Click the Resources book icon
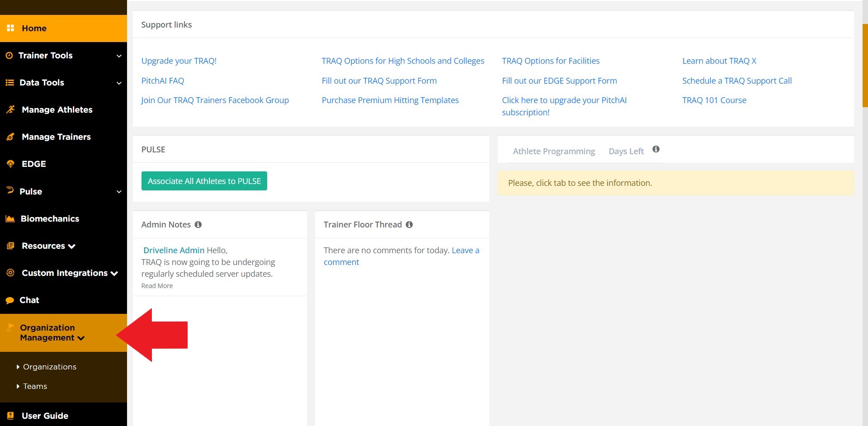The width and height of the screenshot is (868, 426). (x=10, y=246)
